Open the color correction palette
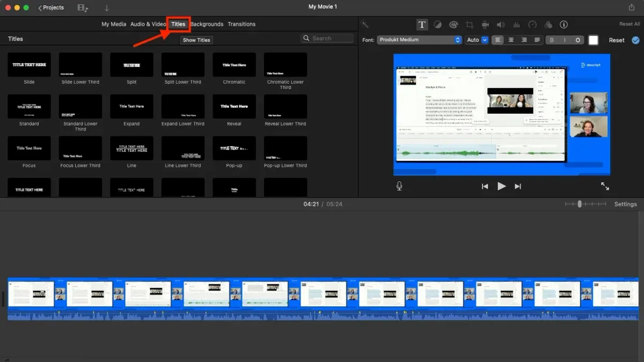The image size is (644, 362). click(453, 25)
